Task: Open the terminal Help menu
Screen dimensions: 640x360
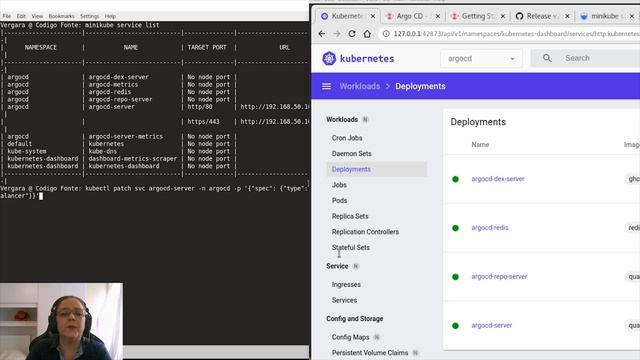Action: click(110, 16)
